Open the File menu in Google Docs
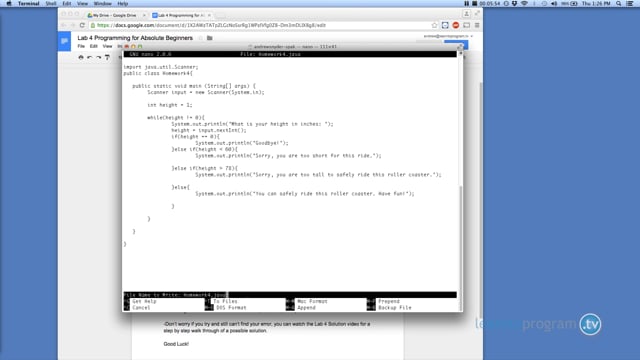 pyautogui.click(x=81, y=47)
